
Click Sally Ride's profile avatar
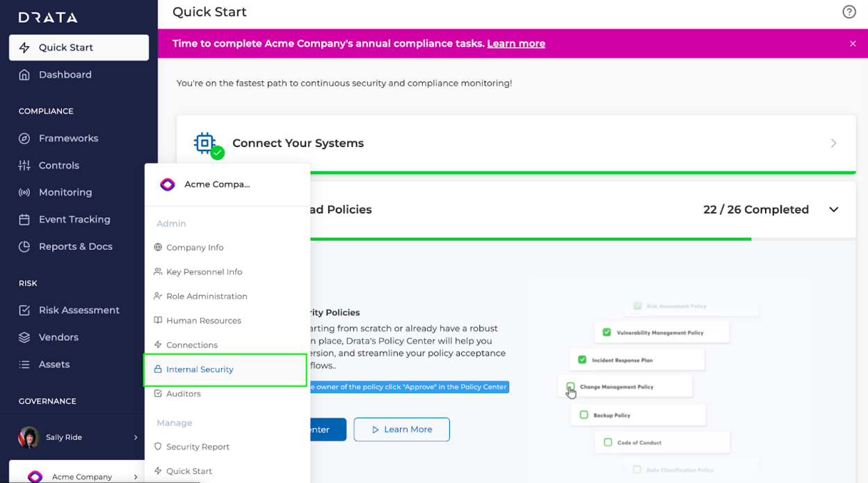click(29, 437)
